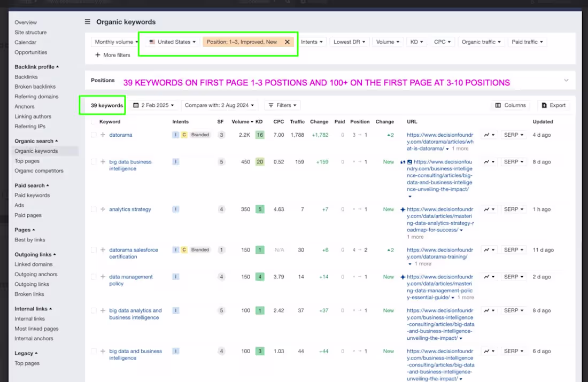
Task: Click the green KD score badge for datorama
Action: (x=260, y=135)
